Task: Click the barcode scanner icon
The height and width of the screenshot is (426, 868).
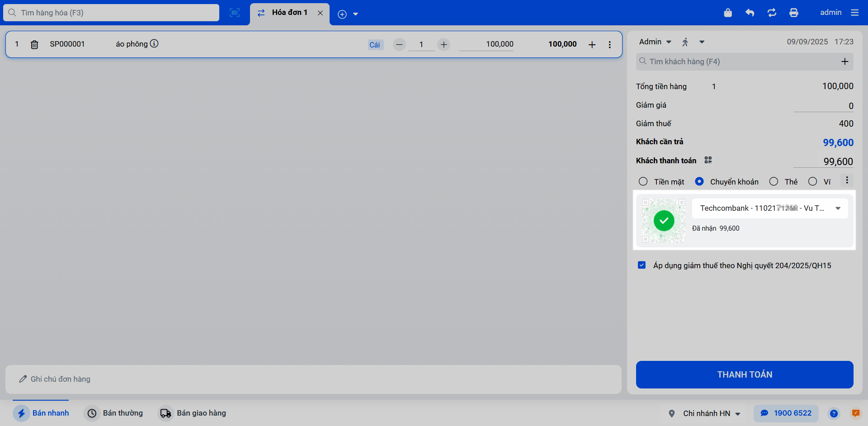Action: [x=235, y=13]
